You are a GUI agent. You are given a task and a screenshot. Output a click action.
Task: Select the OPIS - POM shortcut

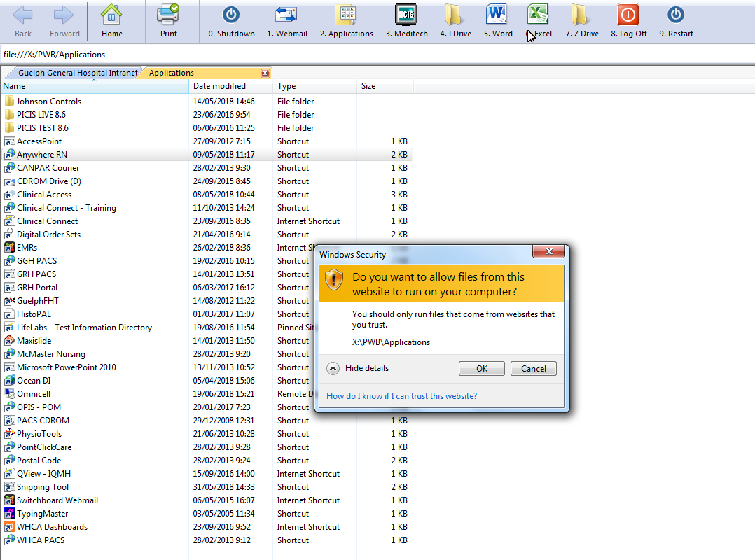pyautogui.click(x=39, y=407)
